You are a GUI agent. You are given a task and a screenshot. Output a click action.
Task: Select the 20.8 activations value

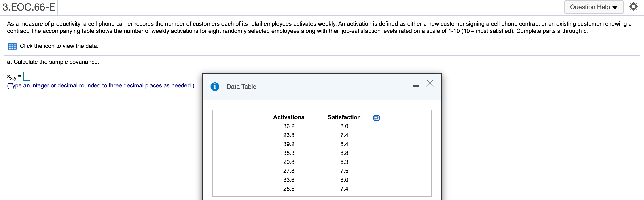coord(288,162)
